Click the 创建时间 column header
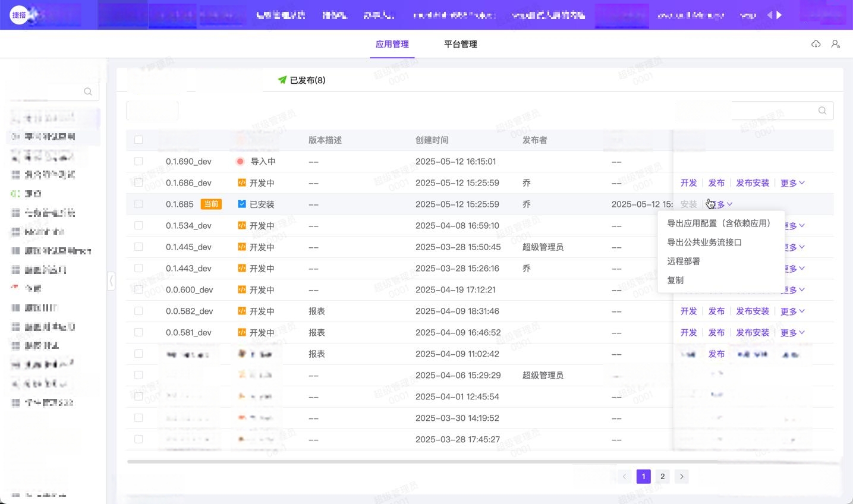 tap(432, 140)
